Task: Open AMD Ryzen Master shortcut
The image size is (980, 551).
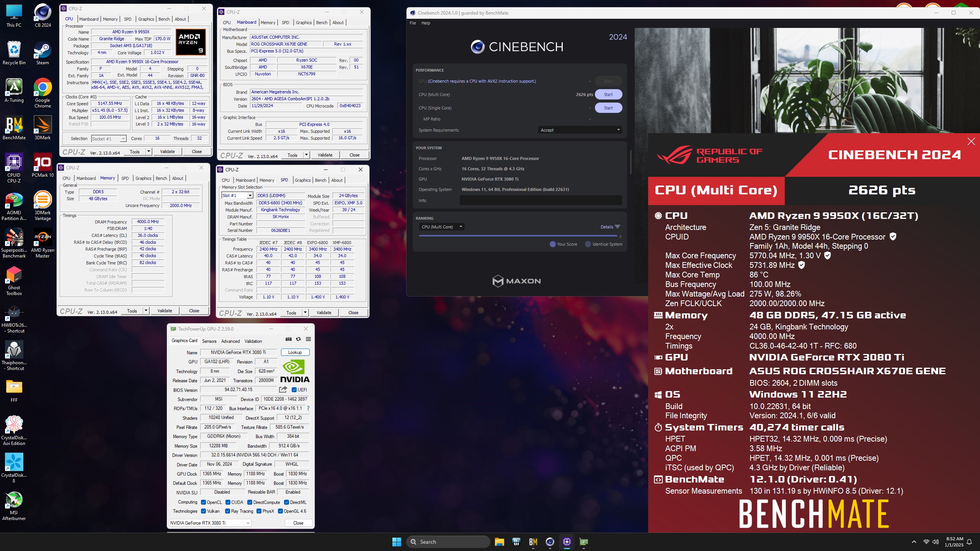Action: pyautogui.click(x=42, y=243)
